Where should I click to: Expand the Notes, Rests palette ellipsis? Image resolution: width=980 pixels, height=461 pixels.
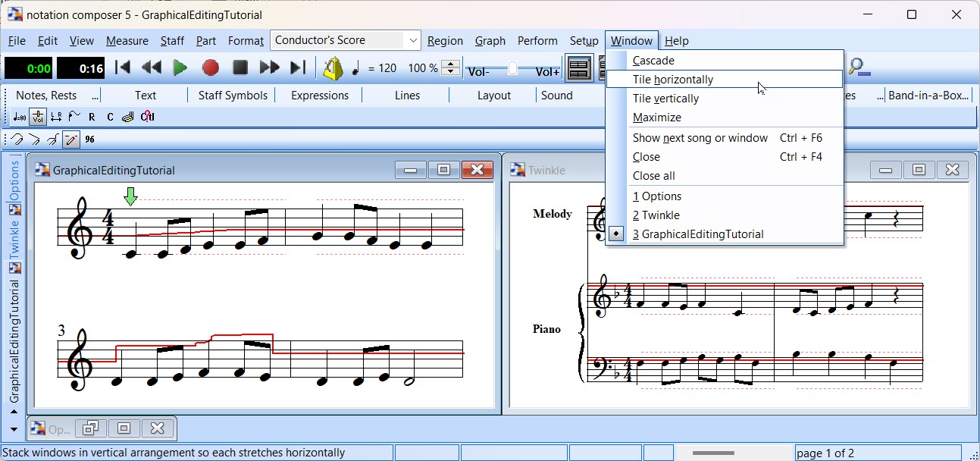click(x=95, y=96)
